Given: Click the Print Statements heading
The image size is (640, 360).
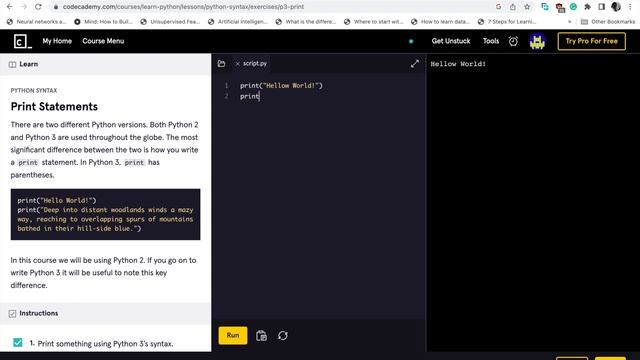Looking at the screenshot, I should 54,107.
